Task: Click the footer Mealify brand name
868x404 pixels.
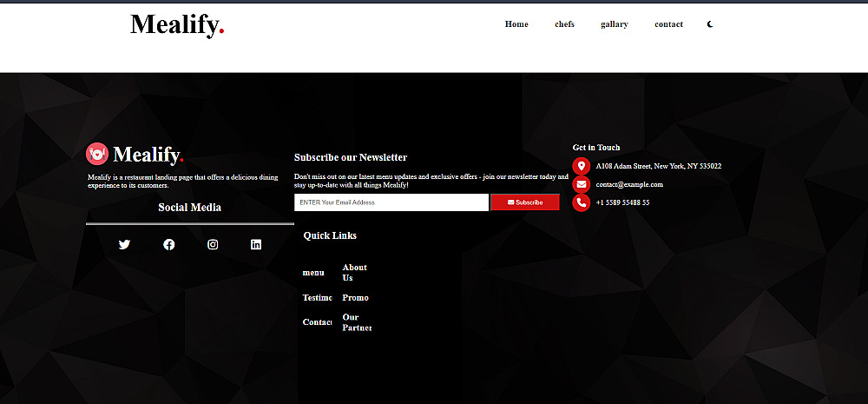Action: click(148, 155)
